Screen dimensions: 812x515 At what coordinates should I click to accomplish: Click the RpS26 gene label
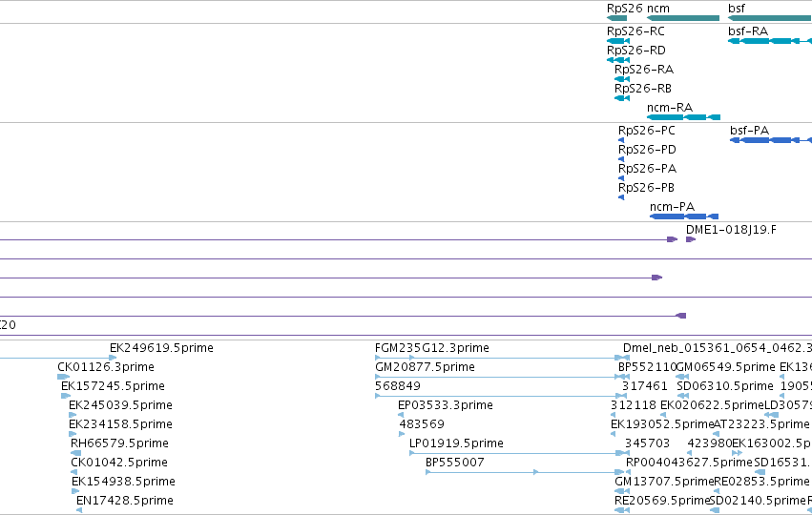pyautogui.click(x=625, y=9)
